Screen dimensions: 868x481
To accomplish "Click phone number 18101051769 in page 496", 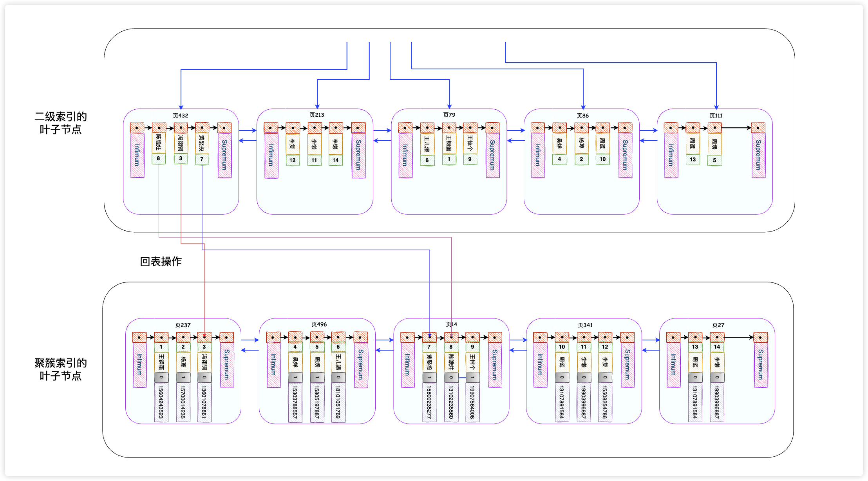I will pyautogui.click(x=338, y=402).
